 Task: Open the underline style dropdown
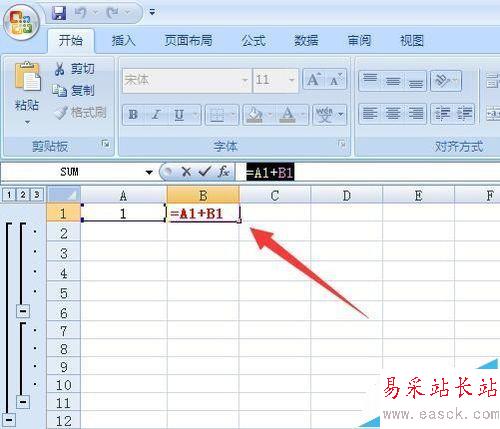coord(196,115)
